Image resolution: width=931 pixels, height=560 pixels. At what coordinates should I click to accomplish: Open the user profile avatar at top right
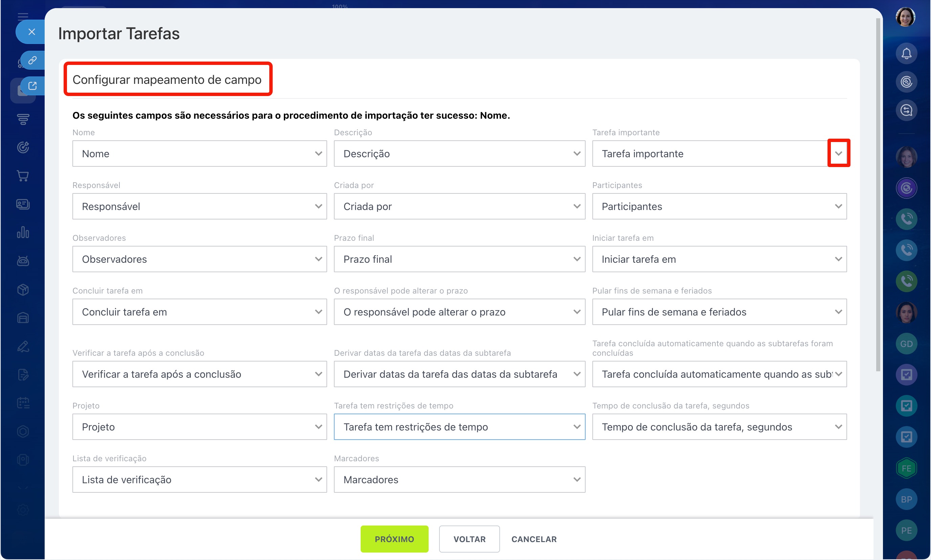point(905,17)
